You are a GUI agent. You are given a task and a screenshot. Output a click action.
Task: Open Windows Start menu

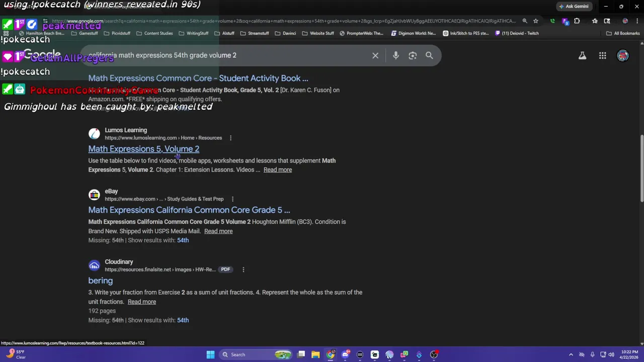point(210,354)
